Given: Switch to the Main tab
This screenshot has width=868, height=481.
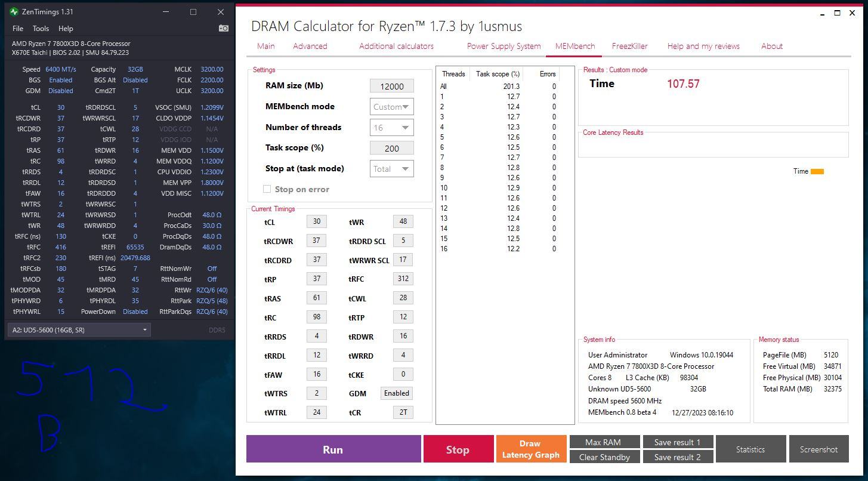Looking at the screenshot, I should pos(266,46).
